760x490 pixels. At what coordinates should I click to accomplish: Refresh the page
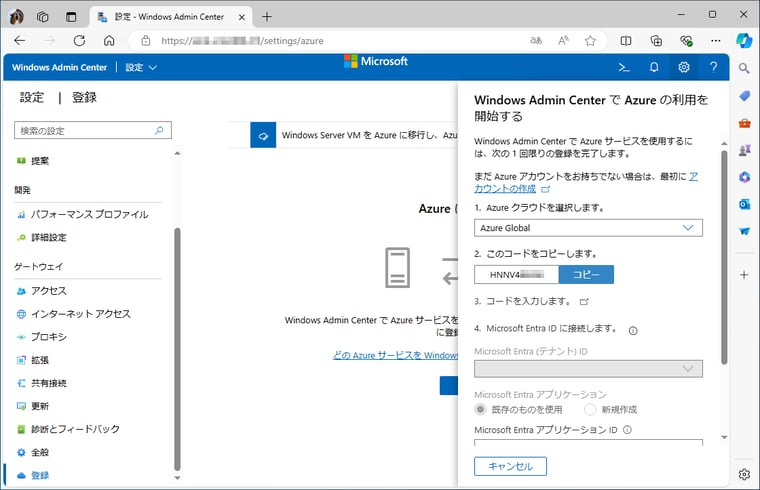[79, 41]
